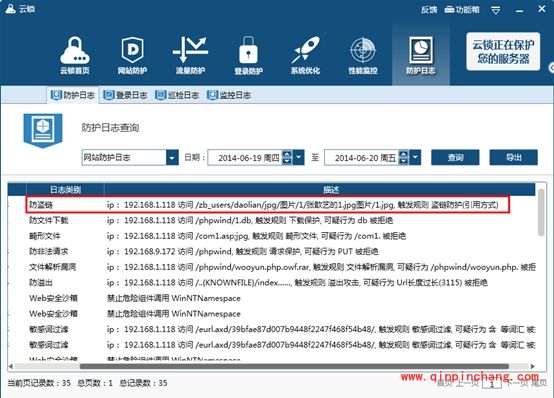Screen dimensions: 554x398
Task: Select the 文件解析漏洞 log row
Action: coord(271,267)
